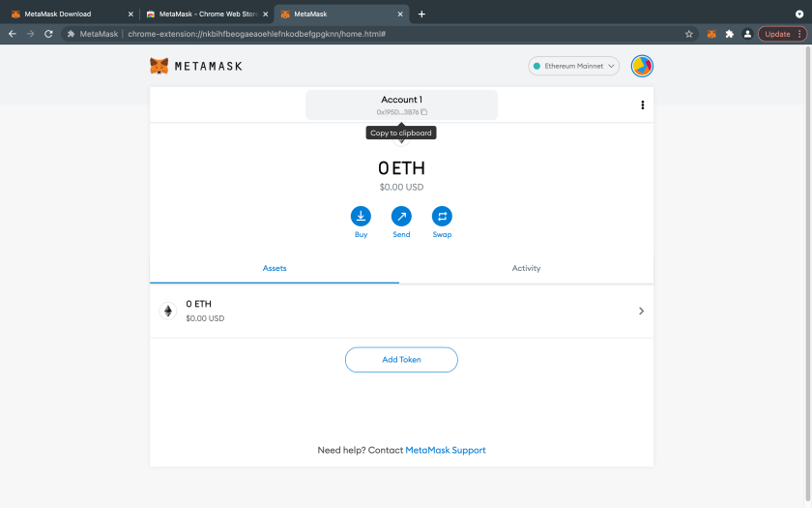The height and width of the screenshot is (508, 812).
Task: Switch to the Activity tab
Action: (526, 268)
